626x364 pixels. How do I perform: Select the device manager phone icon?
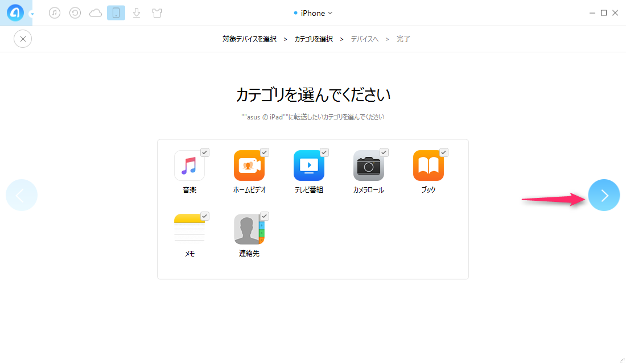coord(116,13)
